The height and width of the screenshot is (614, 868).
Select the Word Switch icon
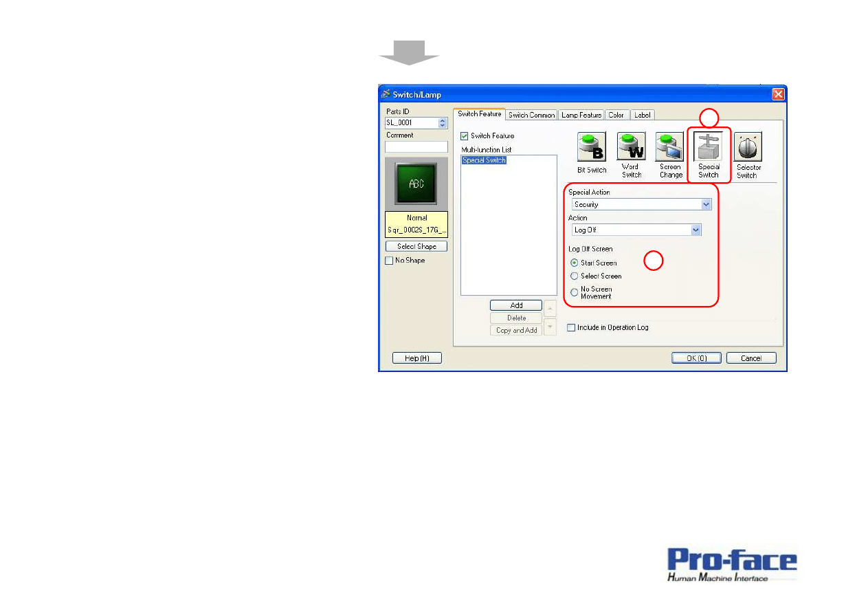coord(631,146)
